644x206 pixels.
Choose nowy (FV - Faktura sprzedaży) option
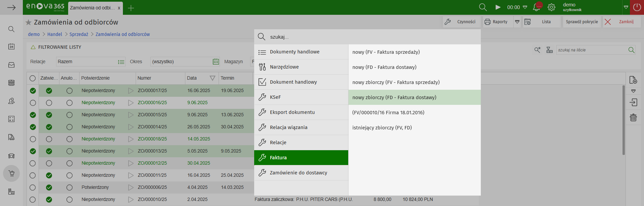coord(386,52)
